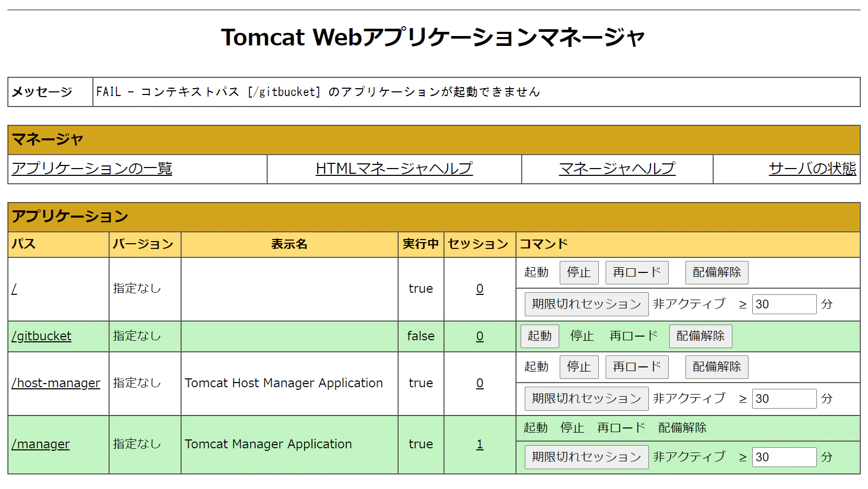Image resolution: width=868 pixels, height=489 pixels.
Task: Click 期限切れセッション for /host-manager row
Action: (586, 398)
